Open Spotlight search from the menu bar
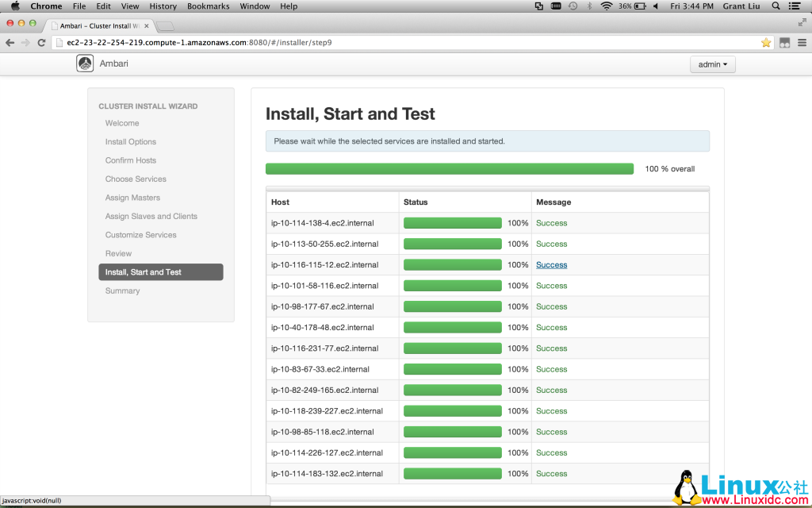The width and height of the screenshot is (812, 508). (x=775, y=6)
